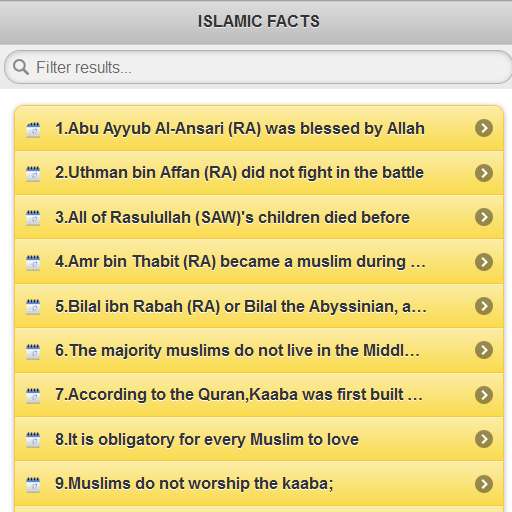Viewport: 512px width, 512px height.
Task: Focus the Filter results search field
Action: (258, 67)
